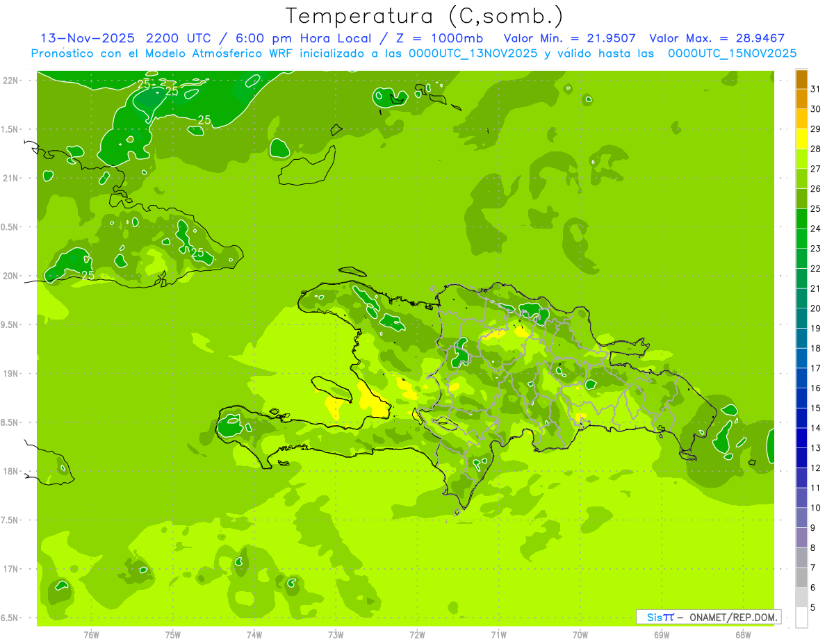
Task: Click the "9.5N" latitude label
Action: (10, 324)
